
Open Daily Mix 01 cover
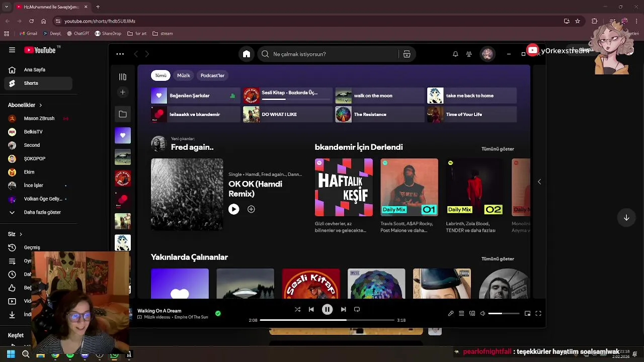click(x=409, y=187)
